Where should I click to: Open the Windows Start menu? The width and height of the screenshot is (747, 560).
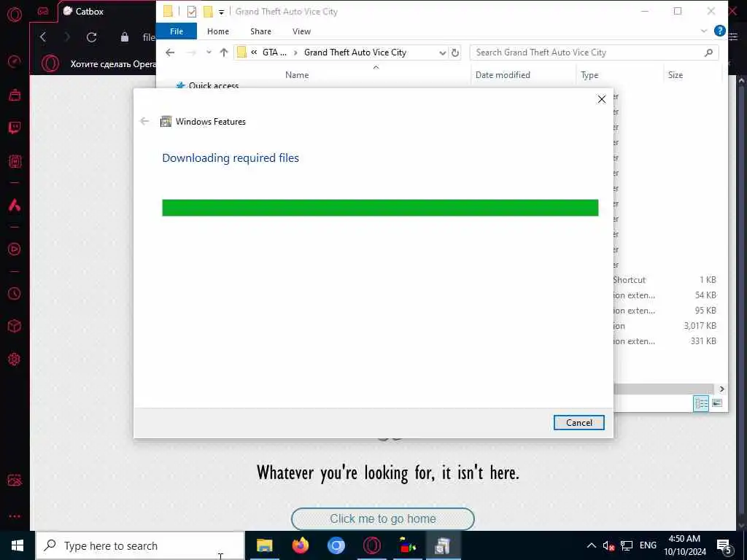pyautogui.click(x=18, y=545)
